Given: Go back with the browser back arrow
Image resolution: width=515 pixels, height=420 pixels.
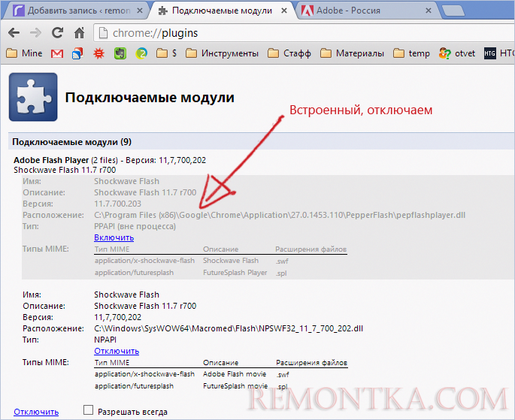Looking at the screenshot, I should [14, 33].
